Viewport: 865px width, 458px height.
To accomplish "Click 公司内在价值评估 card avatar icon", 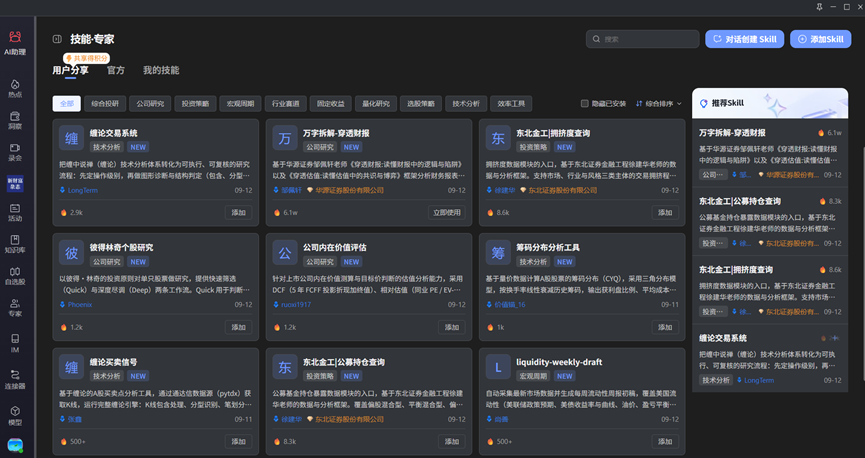I will pos(285,253).
